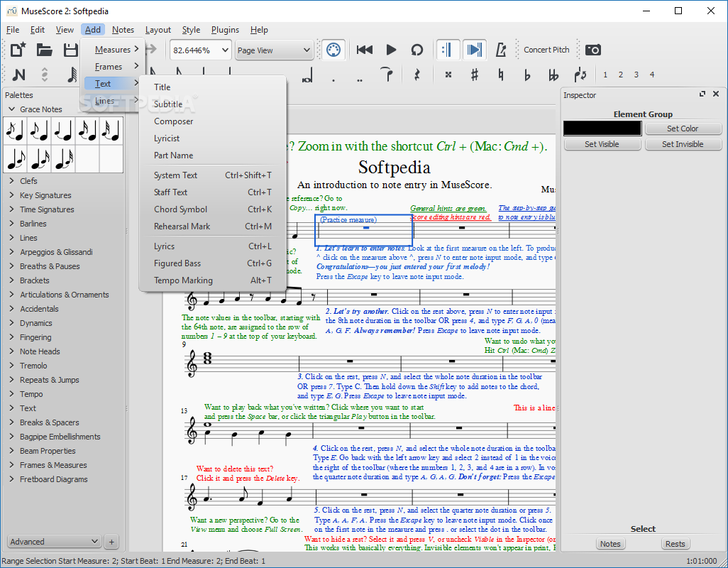728x568 pixels.
Task: Collapse the Grace Notes palette
Action: (x=12, y=109)
